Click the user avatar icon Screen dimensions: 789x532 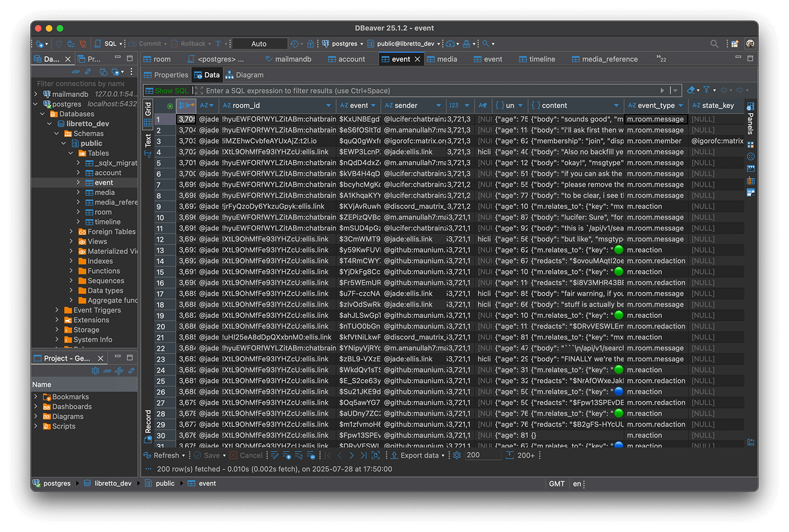click(750, 44)
